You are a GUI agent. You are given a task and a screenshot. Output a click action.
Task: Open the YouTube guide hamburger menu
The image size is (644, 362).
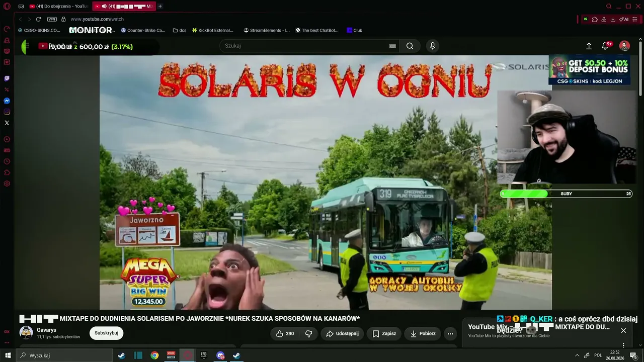pyautogui.click(x=27, y=46)
